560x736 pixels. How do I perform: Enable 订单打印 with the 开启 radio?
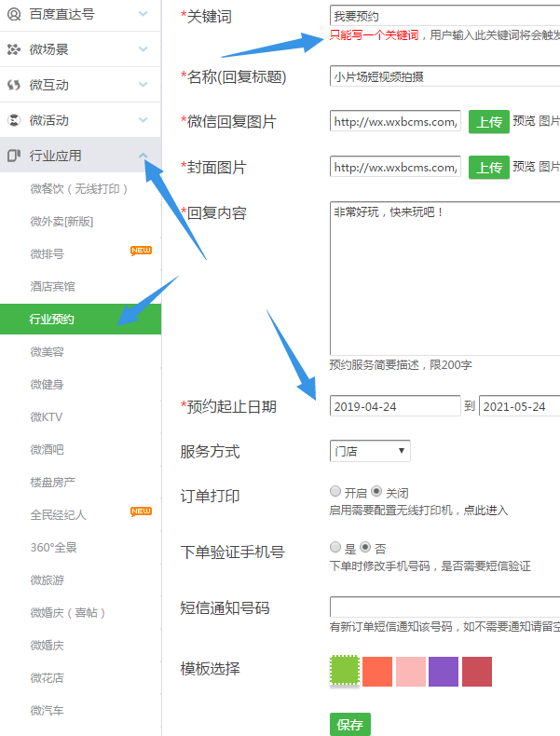tap(335, 491)
